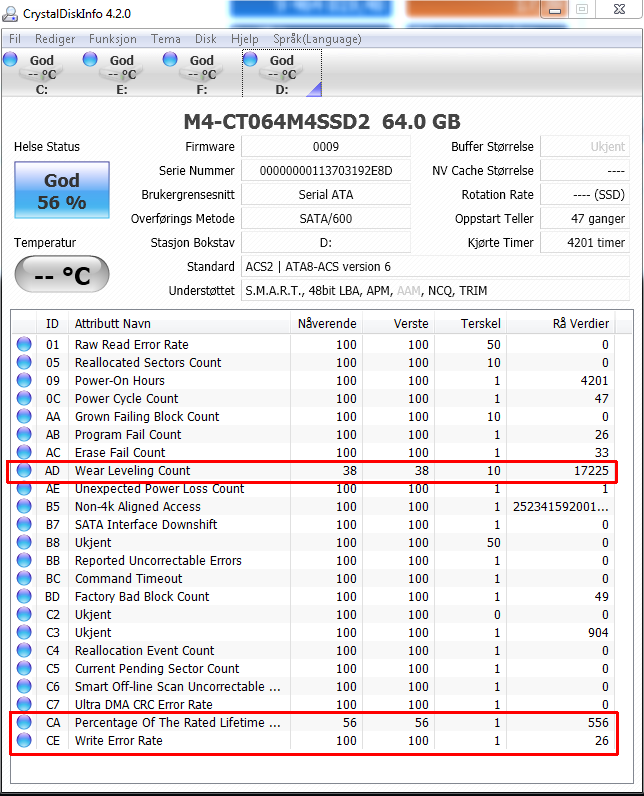Click the ---- (SSD) Rotation Rate field
The image size is (644, 796).
(x=585, y=194)
